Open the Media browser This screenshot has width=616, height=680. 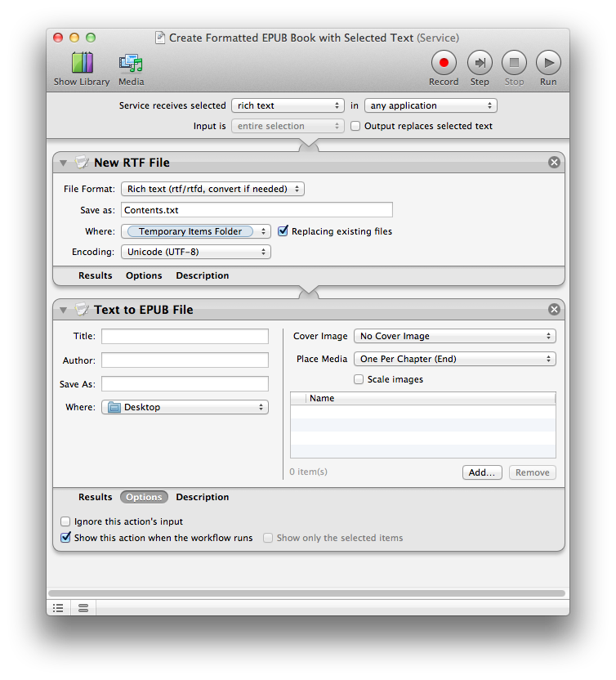pyautogui.click(x=131, y=63)
